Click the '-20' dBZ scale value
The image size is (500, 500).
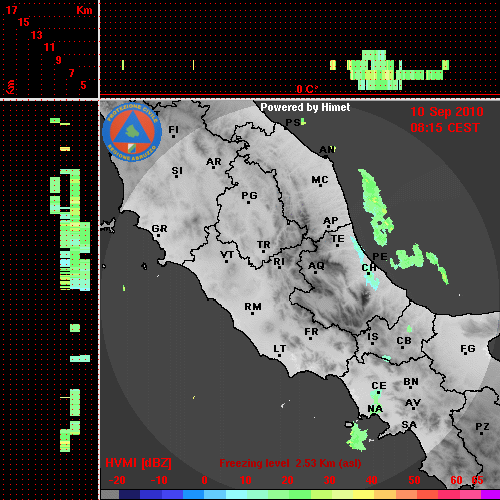[117, 480]
